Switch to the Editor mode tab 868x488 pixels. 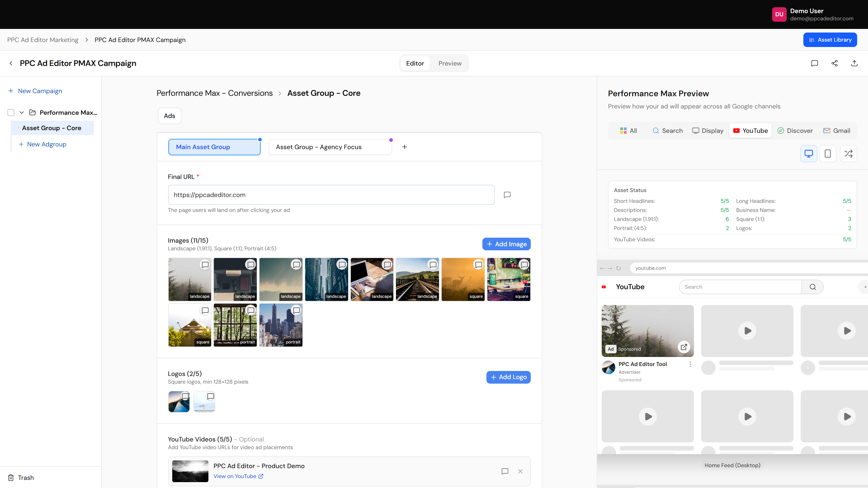tap(415, 63)
